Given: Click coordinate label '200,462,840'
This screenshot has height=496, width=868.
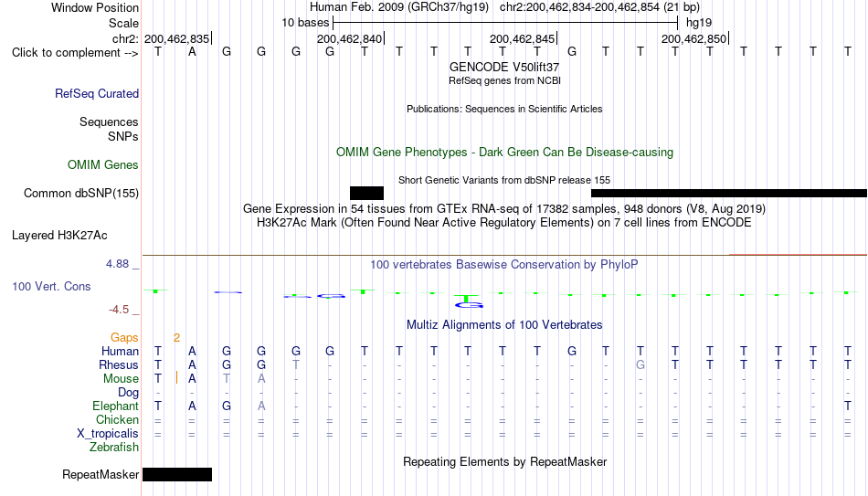Looking at the screenshot, I should pos(349,38).
